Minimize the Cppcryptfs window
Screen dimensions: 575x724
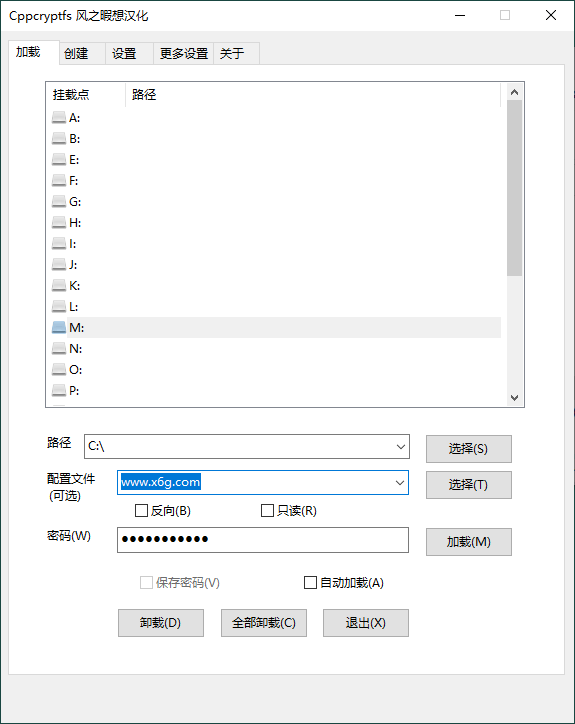click(x=460, y=15)
